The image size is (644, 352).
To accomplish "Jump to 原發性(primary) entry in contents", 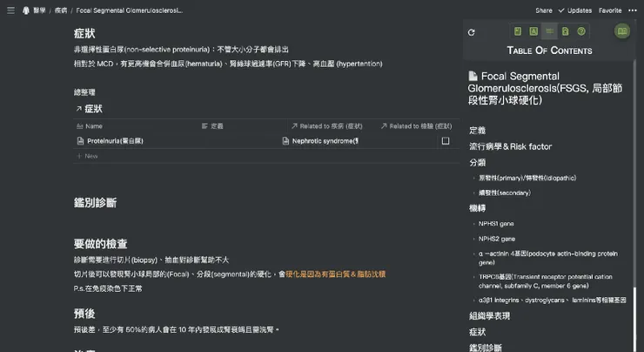I will click(527, 178).
